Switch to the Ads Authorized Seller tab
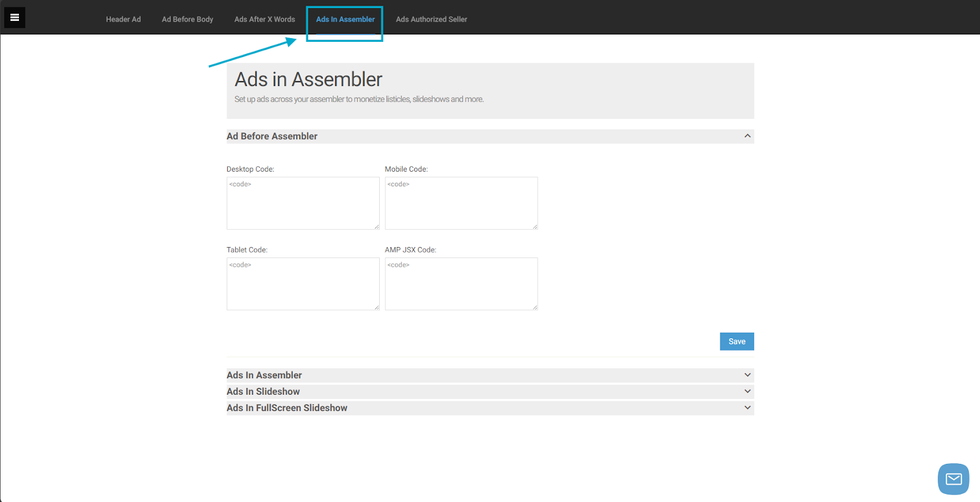This screenshot has height=502, width=980. (431, 19)
